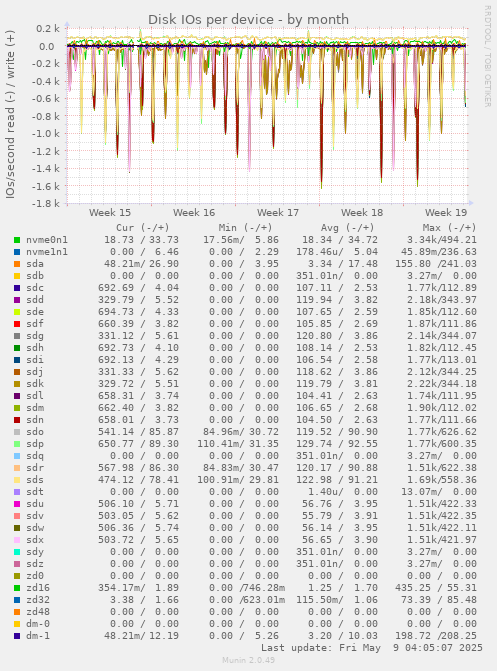Click the nvme0n1 green legend swatch
Screen dimensions: 497x671
tap(17, 240)
